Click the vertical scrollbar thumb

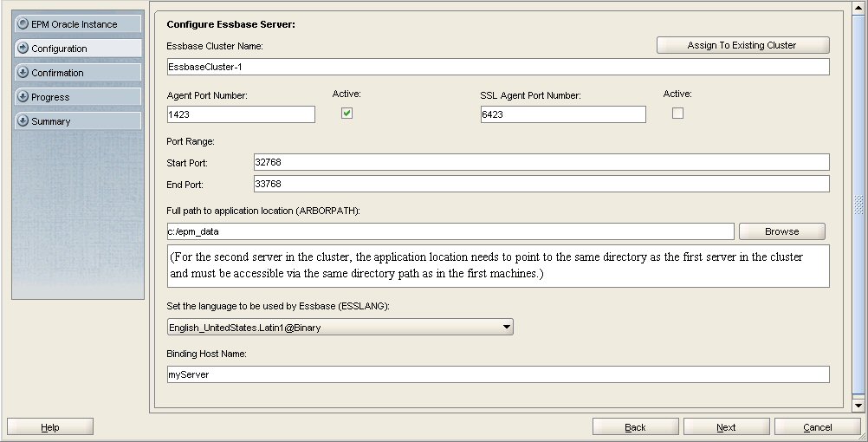(858, 205)
